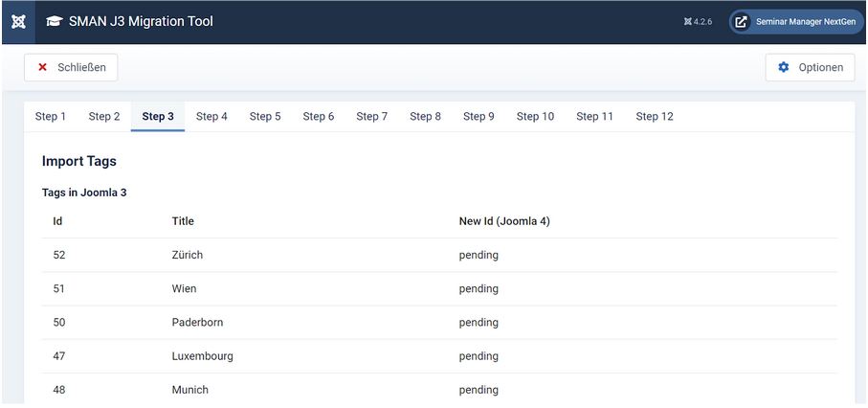Select the Step 6 tab
This screenshot has width=868, height=408.
coord(319,117)
